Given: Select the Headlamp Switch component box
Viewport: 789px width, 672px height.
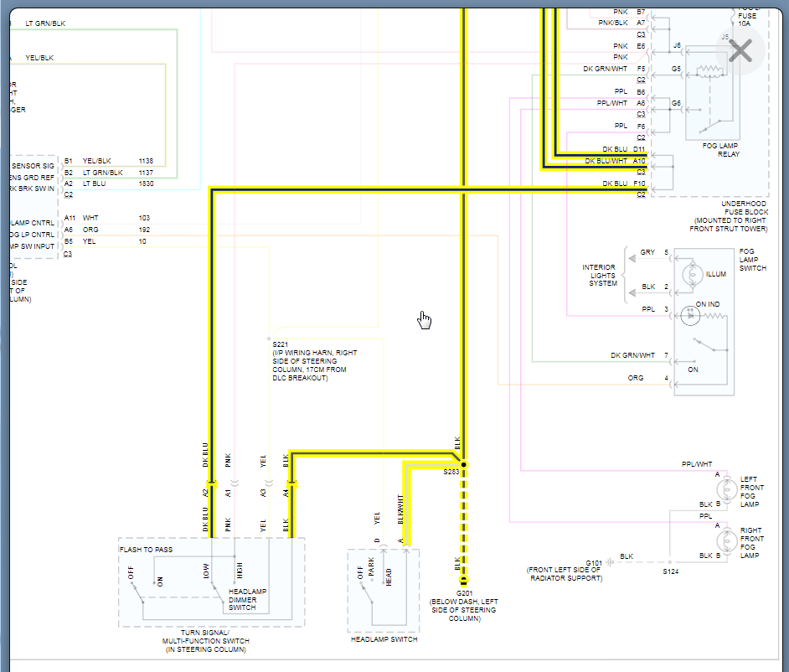Looking at the screenshot, I should [x=383, y=591].
